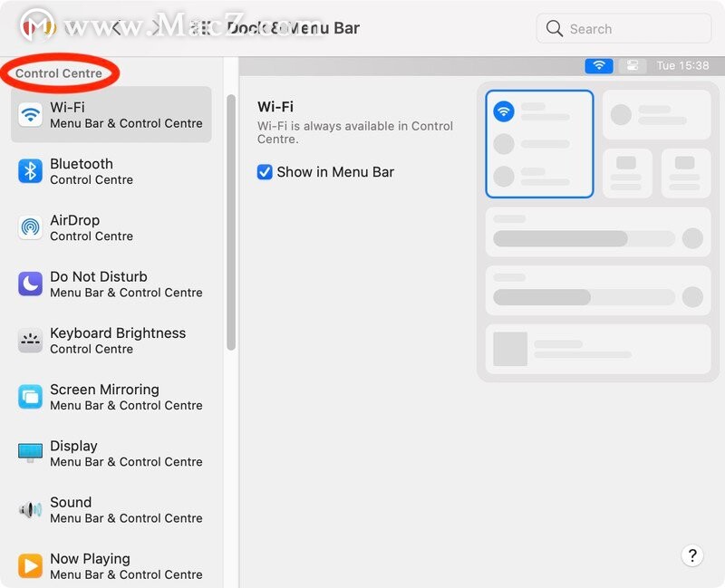Click the 'Tue 15:38' clock in preview

pos(682,65)
